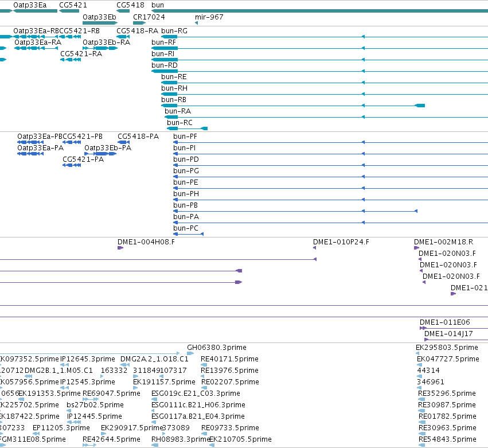
Task: Click transcript label CG5418-RA
Action: pyautogui.click(x=137, y=31)
